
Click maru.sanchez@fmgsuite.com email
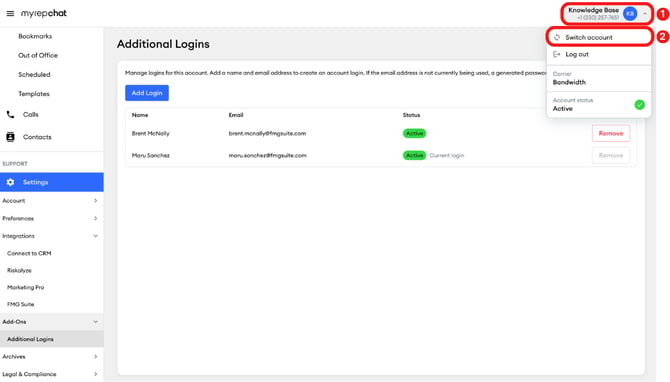267,155
